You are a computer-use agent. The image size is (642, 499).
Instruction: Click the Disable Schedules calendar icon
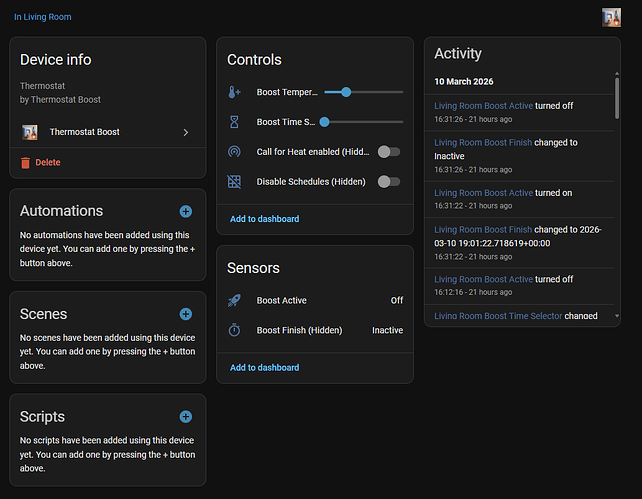[x=234, y=182]
